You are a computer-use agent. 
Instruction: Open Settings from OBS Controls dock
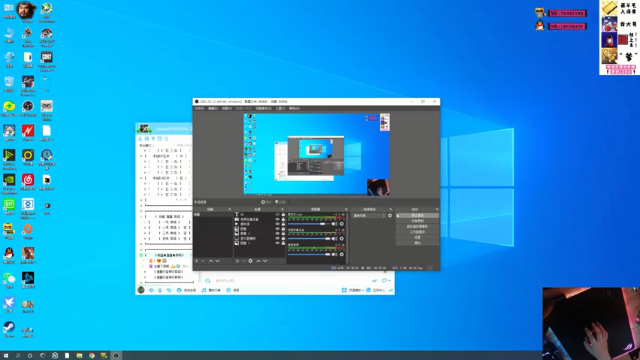pyautogui.click(x=417, y=238)
